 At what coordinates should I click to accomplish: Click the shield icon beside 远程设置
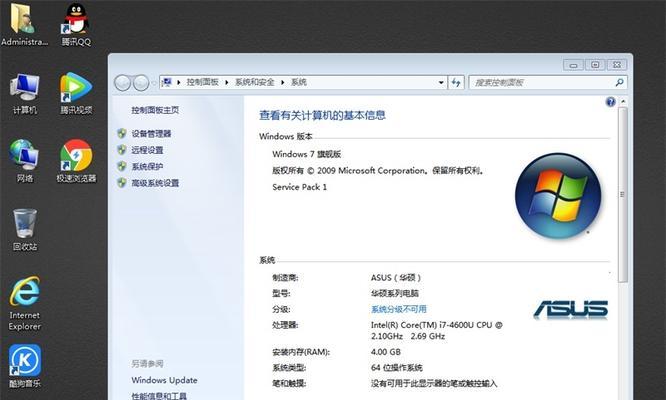[122, 150]
